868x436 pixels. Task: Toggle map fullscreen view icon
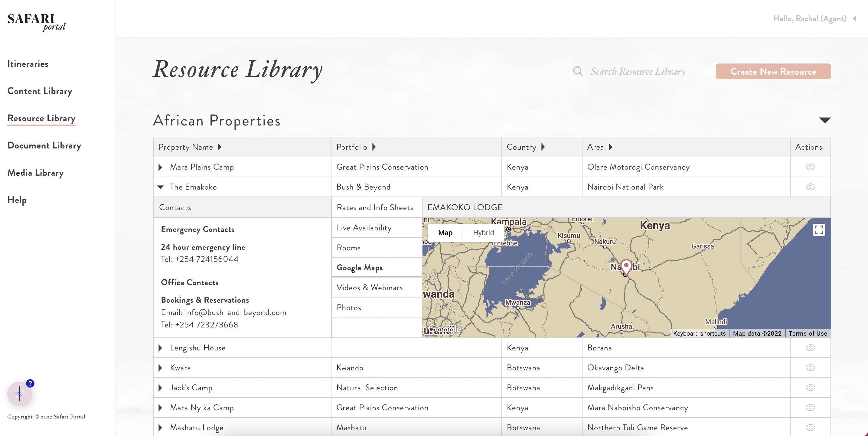point(819,230)
